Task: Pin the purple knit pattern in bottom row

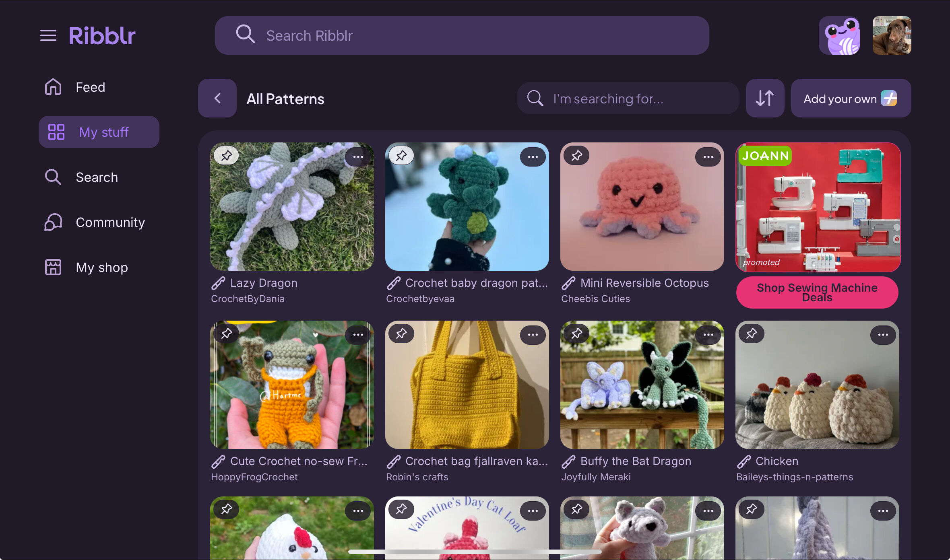Action: point(752,509)
